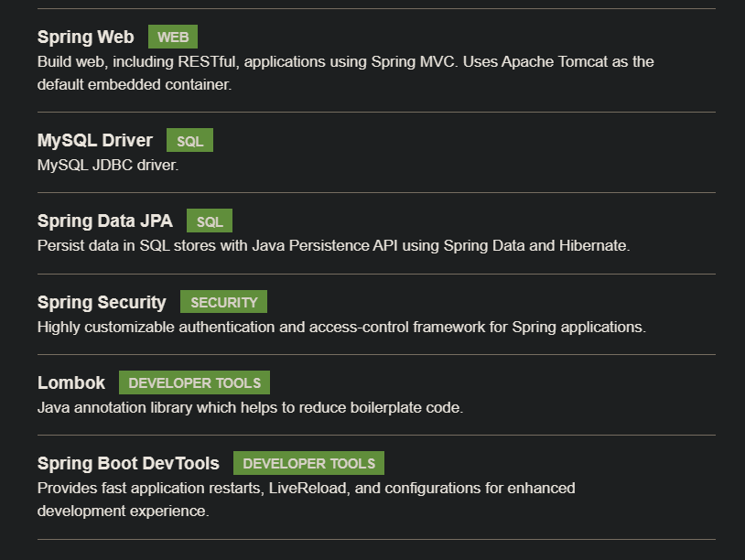
Task: Select the Spring Data JPA title
Action: pyautogui.click(x=105, y=221)
